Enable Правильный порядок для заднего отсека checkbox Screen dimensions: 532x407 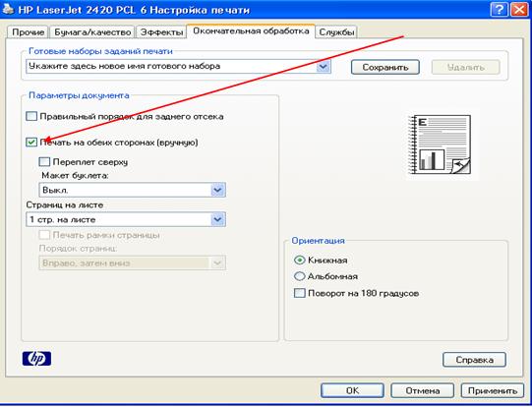pos(31,116)
